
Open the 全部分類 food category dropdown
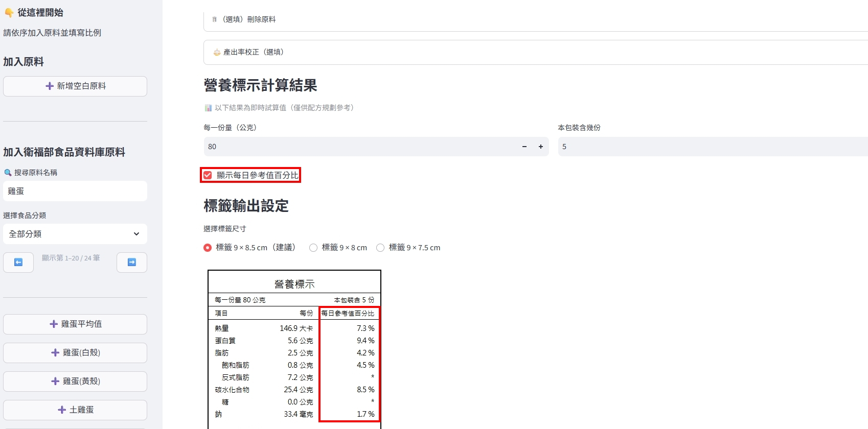[75, 234]
